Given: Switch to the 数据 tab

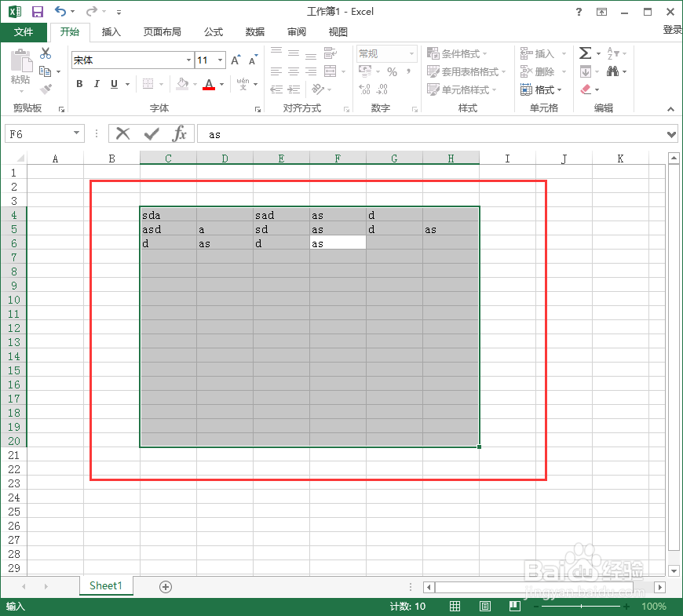Looking at the screenshot, I should click(x=255, y=31).
